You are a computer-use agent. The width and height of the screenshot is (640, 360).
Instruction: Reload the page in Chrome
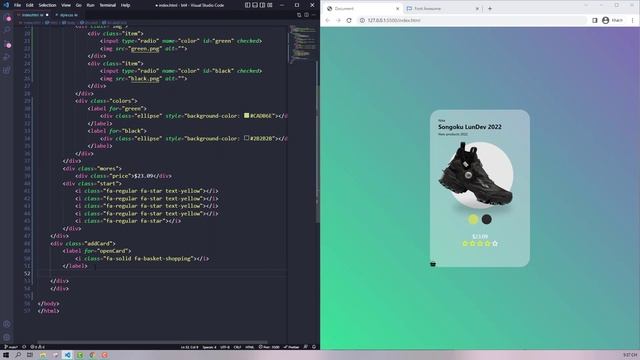[x=349, y=20]
